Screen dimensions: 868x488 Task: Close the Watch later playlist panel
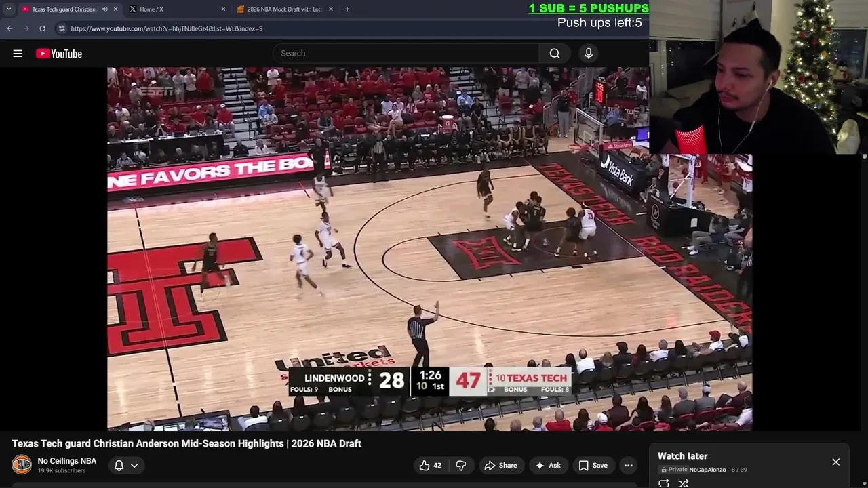[835, 462]
